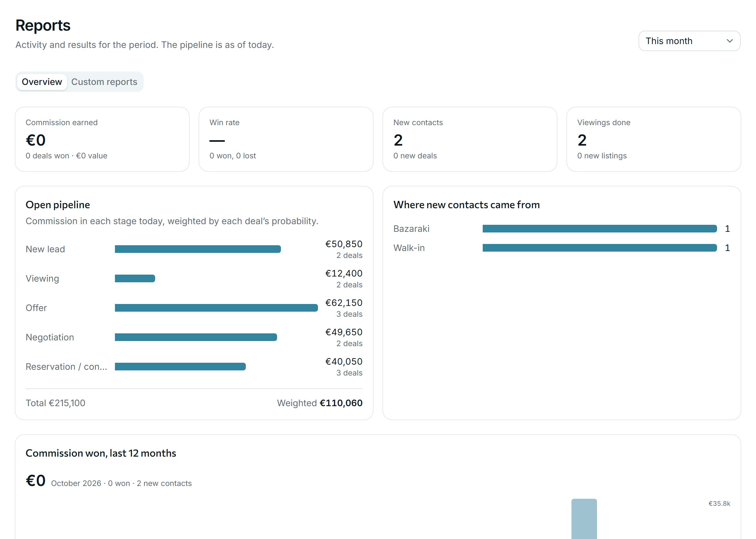Open the This month period dropdown
This screenshot has height=539, width=756.
tap(689, 41)
